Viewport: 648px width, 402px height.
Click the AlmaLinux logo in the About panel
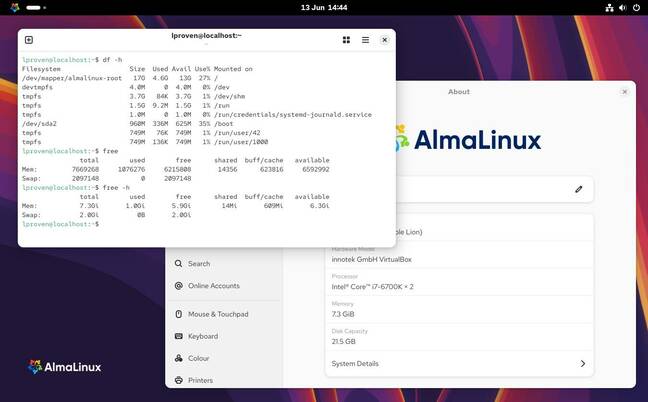469,139
